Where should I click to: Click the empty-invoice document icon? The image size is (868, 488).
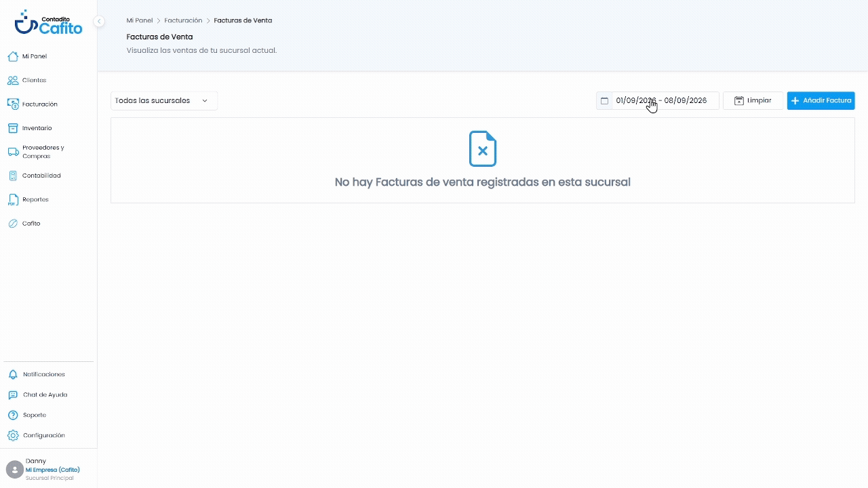point(483,148)
